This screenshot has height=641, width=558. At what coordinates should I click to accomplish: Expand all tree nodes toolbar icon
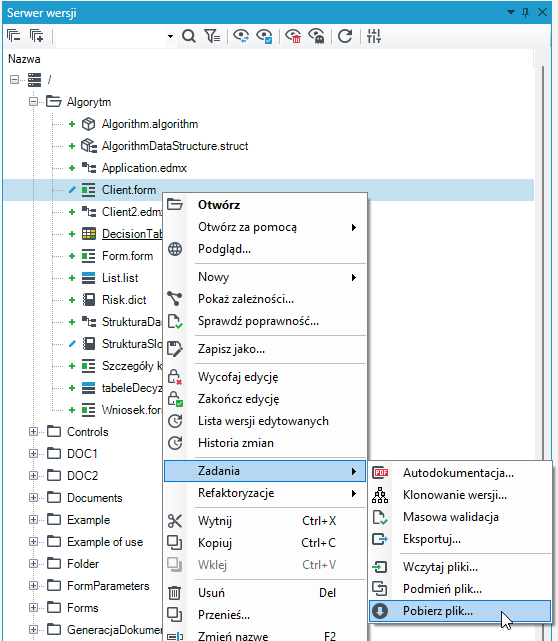[37, 36]
